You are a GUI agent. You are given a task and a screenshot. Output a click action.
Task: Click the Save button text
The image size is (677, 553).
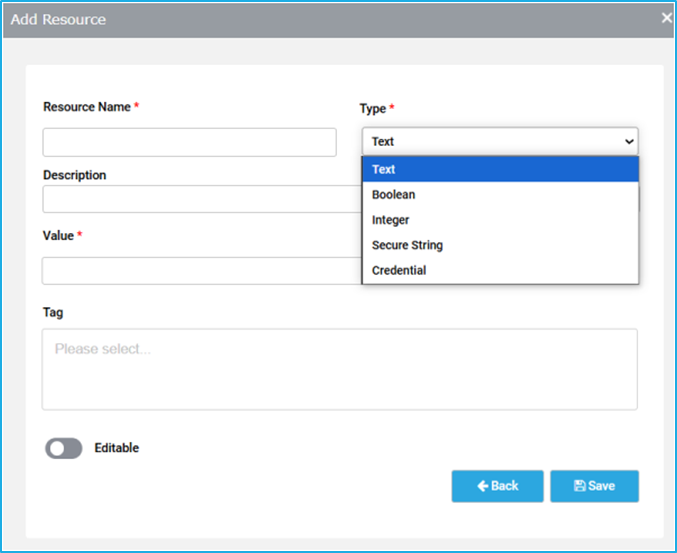pyautogui.click(x=601, y=486)
